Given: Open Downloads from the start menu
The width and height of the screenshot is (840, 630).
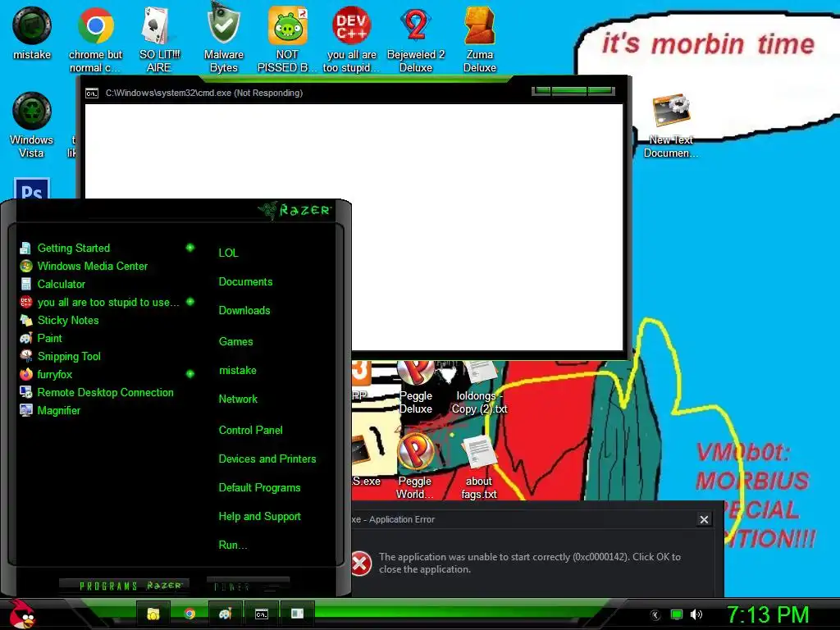Looking at the screenshot, I should point(244,311).
